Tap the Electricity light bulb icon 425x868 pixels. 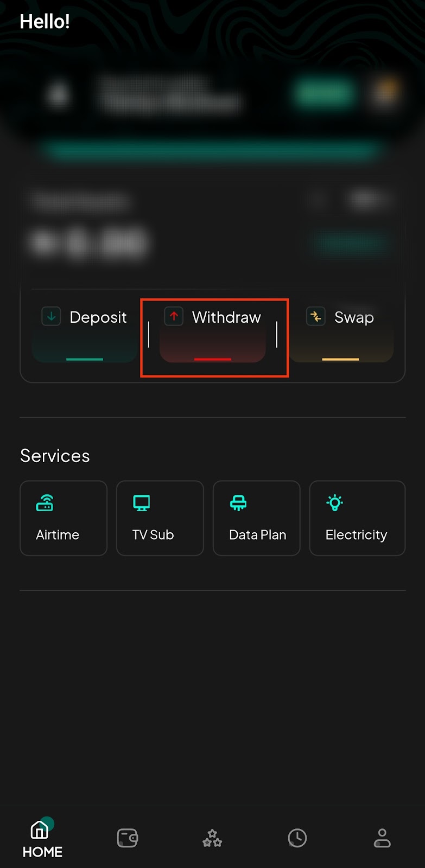click(x=335, y=503)
